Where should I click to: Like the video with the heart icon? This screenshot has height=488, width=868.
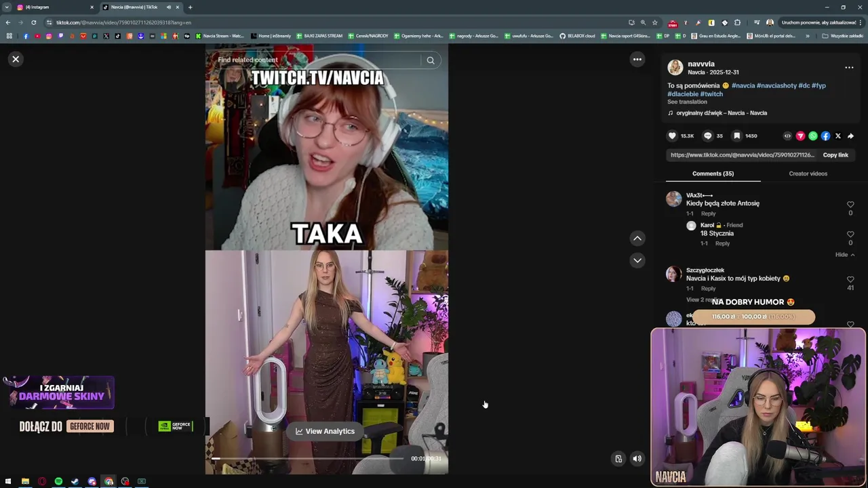point(673,136)
